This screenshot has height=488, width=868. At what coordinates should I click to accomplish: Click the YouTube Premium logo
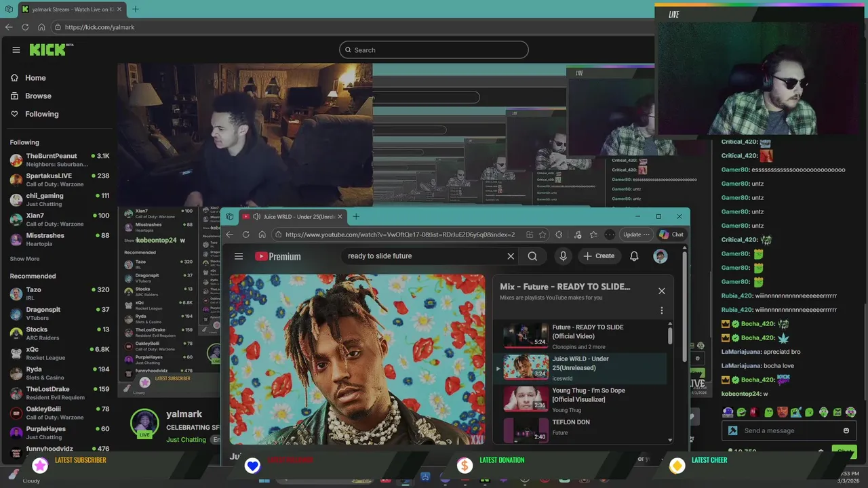click(278, 256)
